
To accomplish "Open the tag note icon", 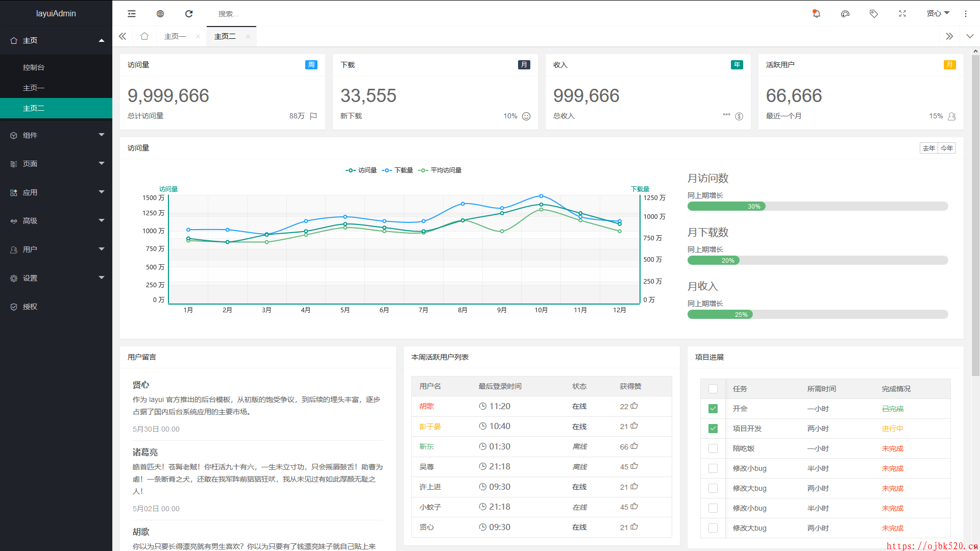I will click(874, 14).
